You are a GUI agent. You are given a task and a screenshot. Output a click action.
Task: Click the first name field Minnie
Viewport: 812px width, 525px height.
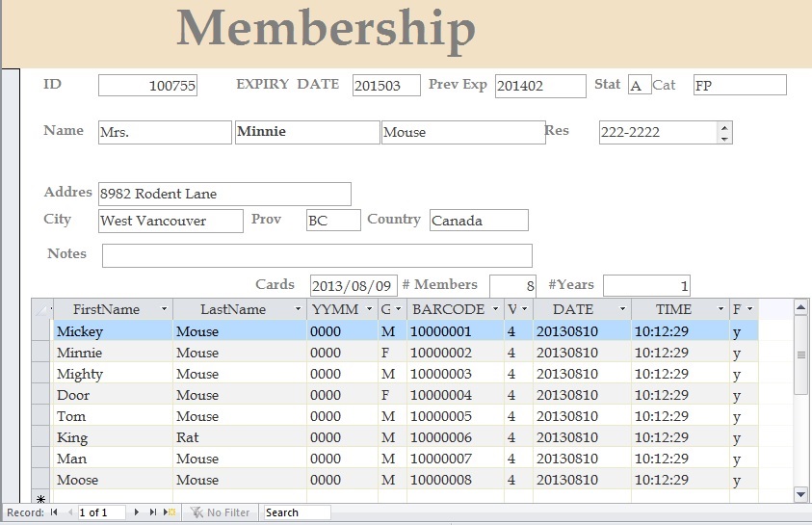(x=307, y=132)
